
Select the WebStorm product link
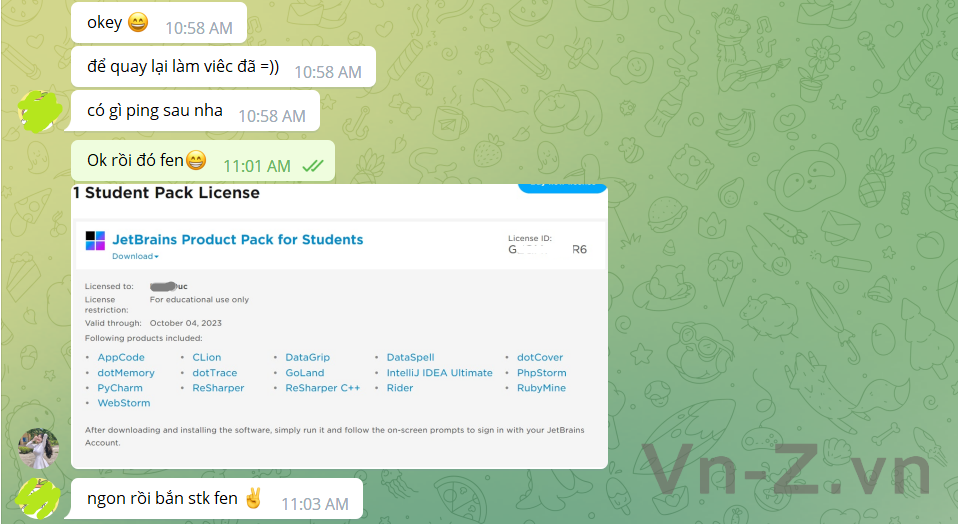pyautogui.click(x=123, y=403)
